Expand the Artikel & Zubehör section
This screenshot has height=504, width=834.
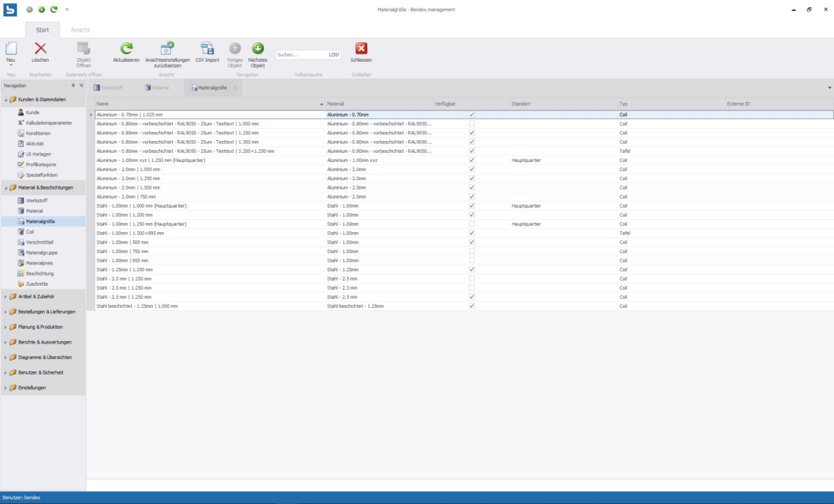(5, 296)
